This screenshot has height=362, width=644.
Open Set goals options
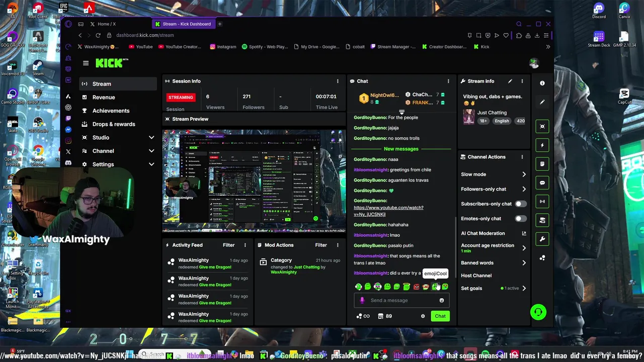tap(494, 288)
